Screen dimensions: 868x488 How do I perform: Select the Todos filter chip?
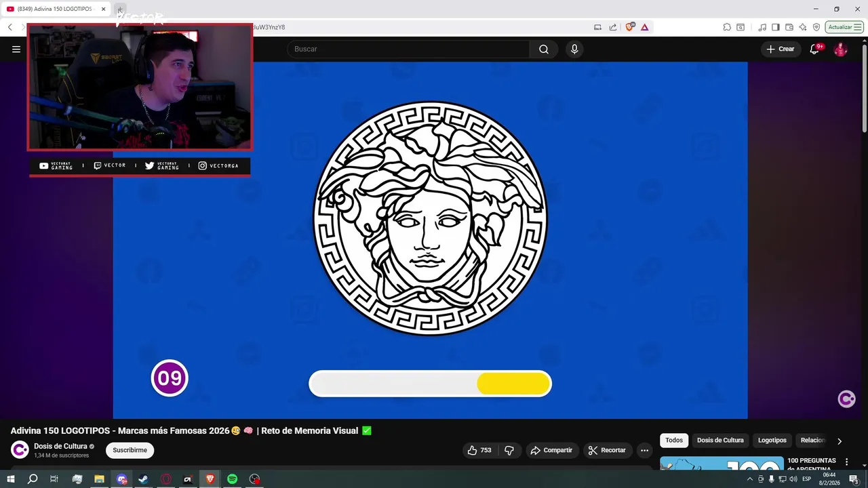[x=674, y=440]
